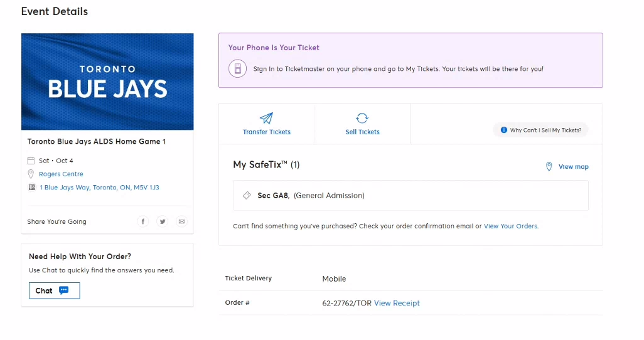The width and height of the screenshot is (644, 340).
Task: Open the Sell Tickets tab label
Action: [362, 132]
